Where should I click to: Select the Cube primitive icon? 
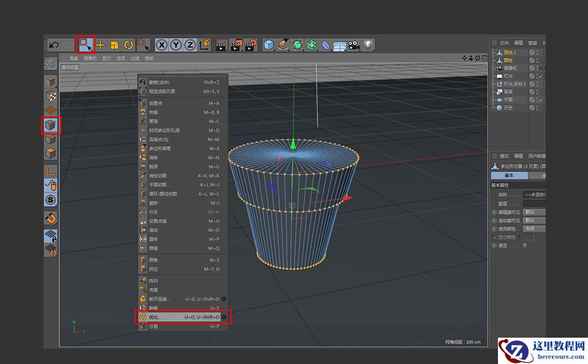pyautogui.click(x=268, y=44)
